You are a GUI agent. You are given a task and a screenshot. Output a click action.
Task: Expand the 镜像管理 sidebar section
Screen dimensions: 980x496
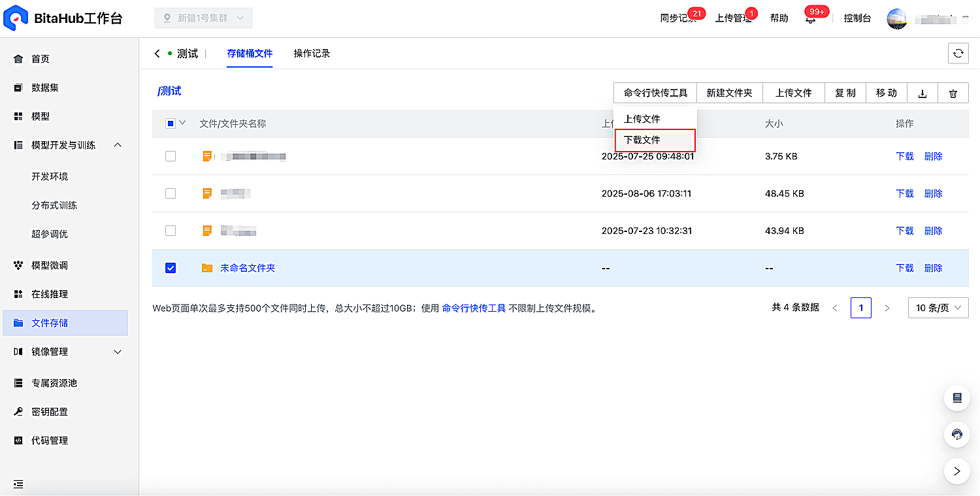[69, 352]
